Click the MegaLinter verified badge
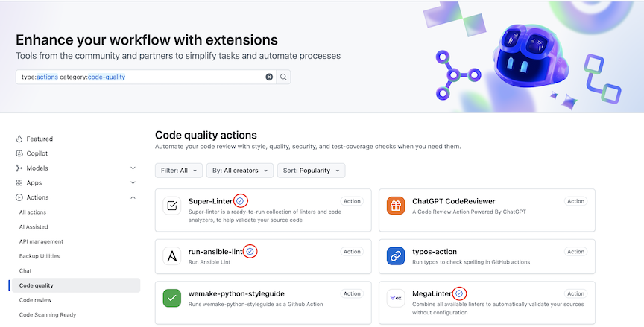Screen dimensions: 644x327 (459, 293)
